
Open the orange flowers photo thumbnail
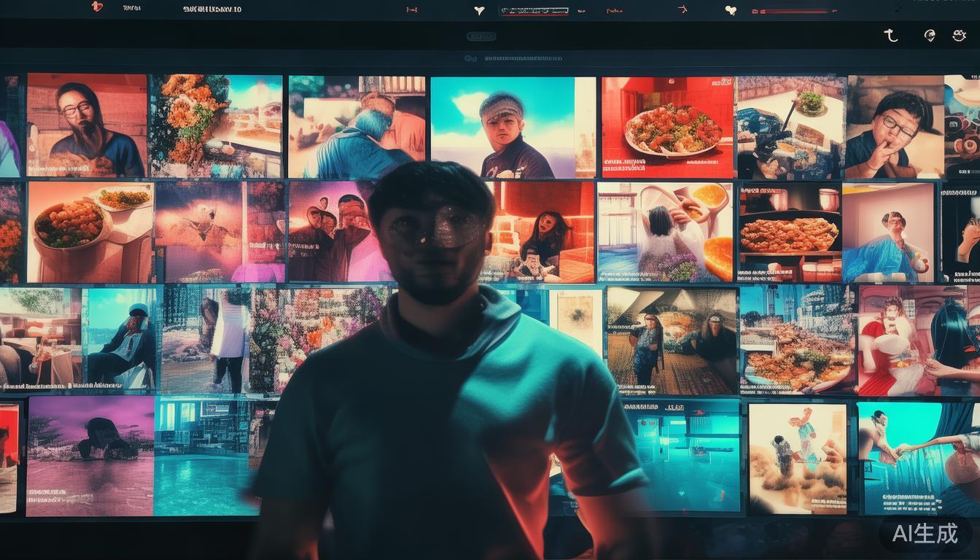click(216, 126)
